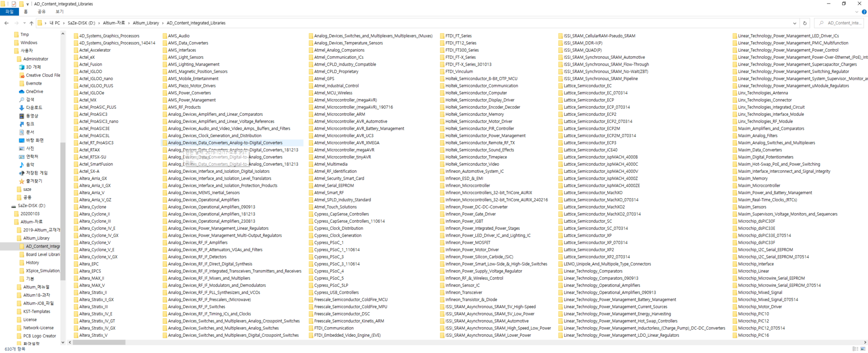Open the 홈 ribbon tab
868x353 pixels.
(x=25, y=12)
